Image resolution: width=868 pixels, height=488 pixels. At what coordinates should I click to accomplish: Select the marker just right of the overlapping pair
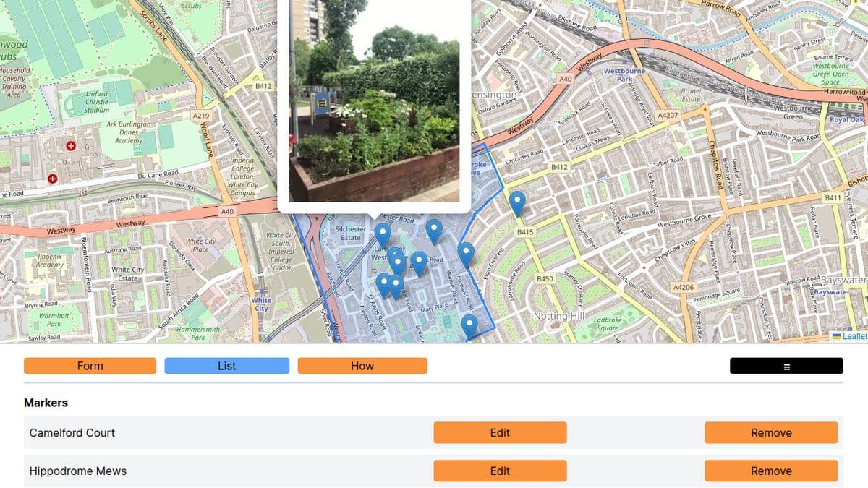(x=418, y=263)
